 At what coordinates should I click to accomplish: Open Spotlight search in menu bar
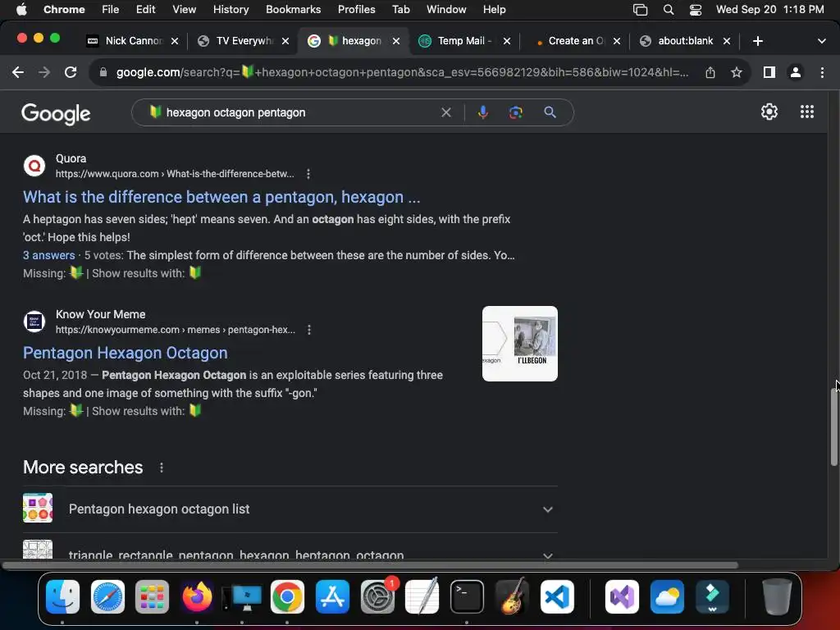point(668,9)
